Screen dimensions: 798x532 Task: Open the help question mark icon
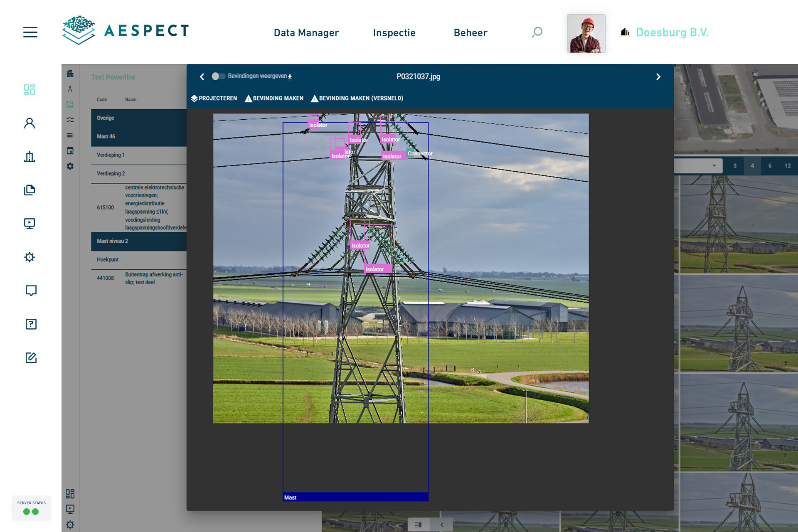(x=31, y=324)
